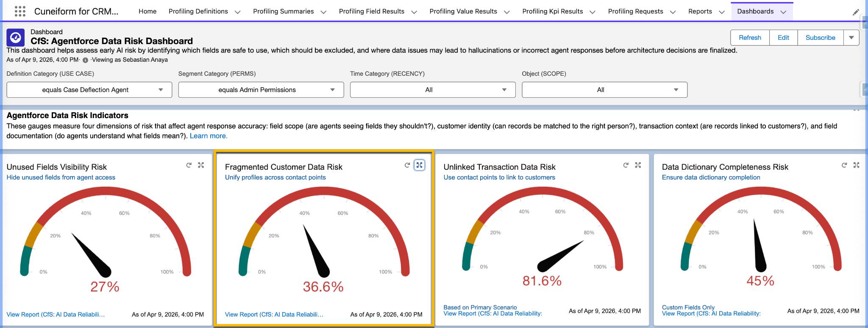Open Reports tab dropdown chevron
Viewport: 868px width, 328px height.
click(722, 12)
